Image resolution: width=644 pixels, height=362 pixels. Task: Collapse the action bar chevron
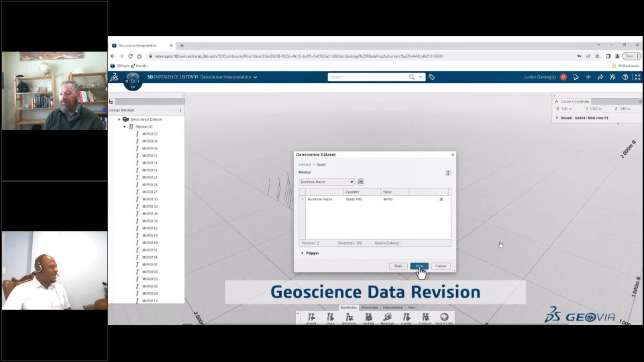click(x=298, y=313)
